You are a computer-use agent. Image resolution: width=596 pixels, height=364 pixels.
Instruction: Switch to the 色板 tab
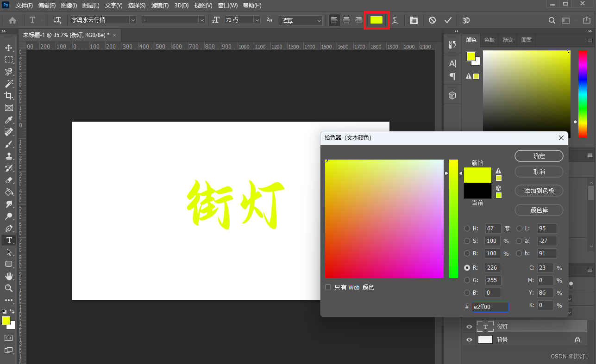[489, 40]
